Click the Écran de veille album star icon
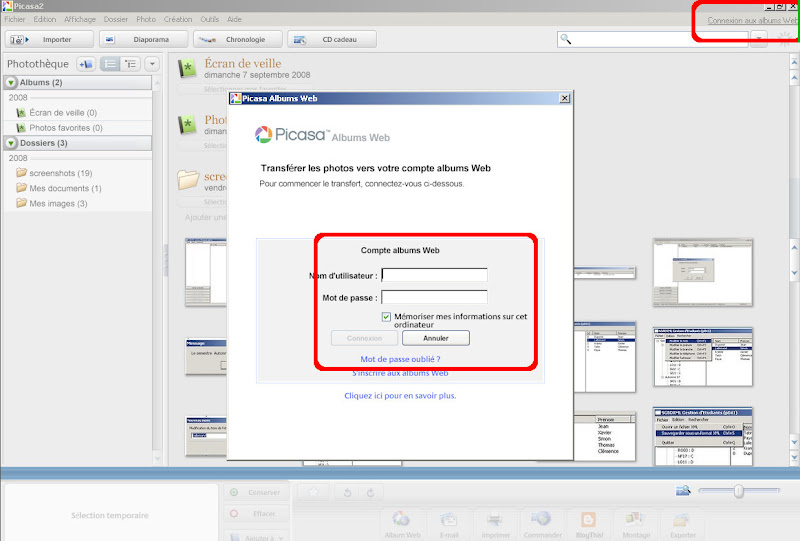Viewport: 800px width, 541px height. [x=187, y=68]
